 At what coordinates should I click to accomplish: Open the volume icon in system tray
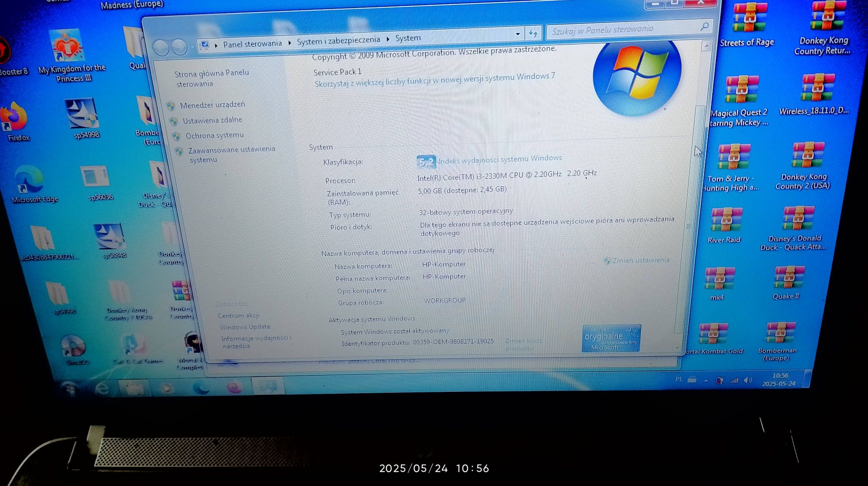click(747, 380)
